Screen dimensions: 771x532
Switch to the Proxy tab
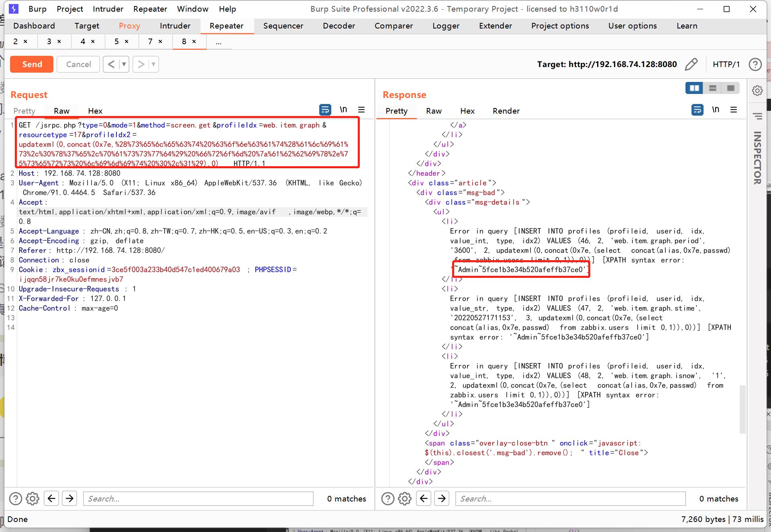(129, 26)
